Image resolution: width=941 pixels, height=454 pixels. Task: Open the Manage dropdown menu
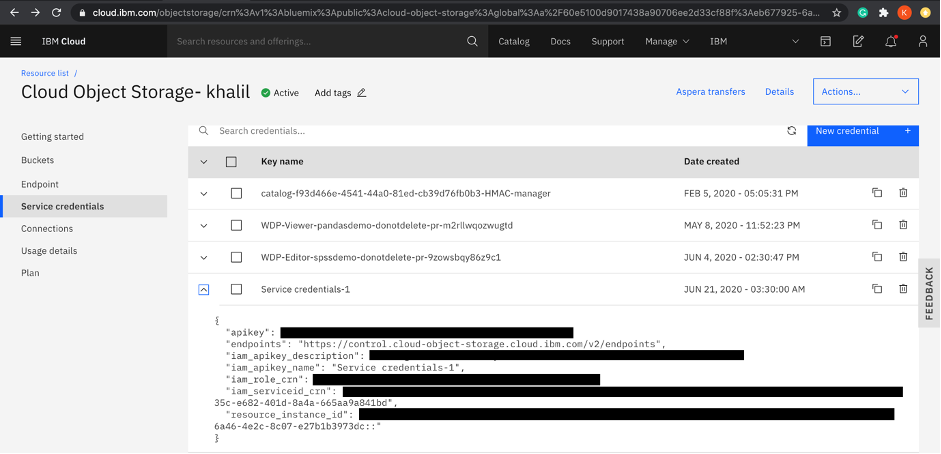(667, 41)
